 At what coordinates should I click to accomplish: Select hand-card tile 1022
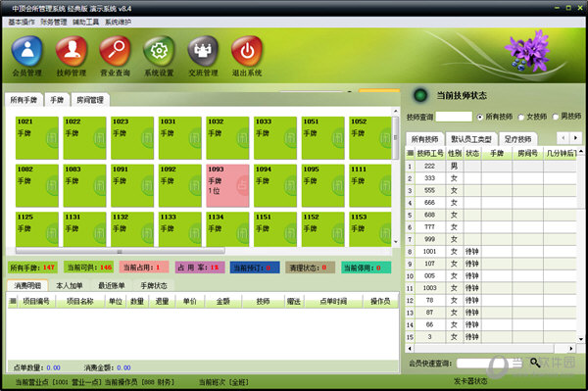coord(84,138)
